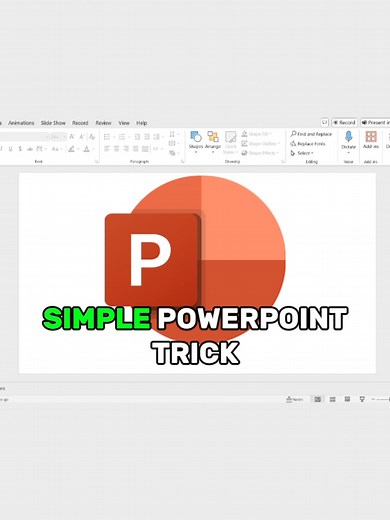Increase the list indent level
The width and height of the screenshot is (390, 520).
(x=147, y=137)
